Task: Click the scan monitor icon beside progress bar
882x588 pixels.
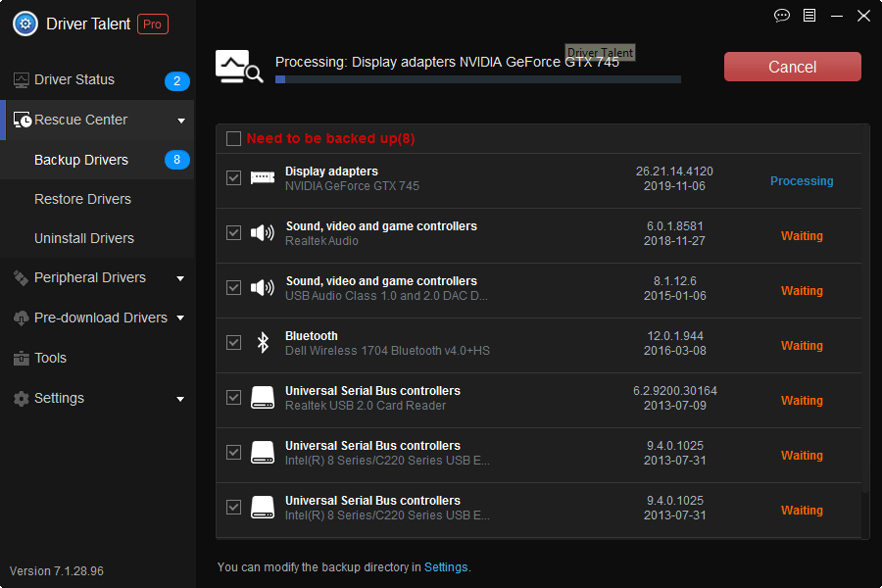Action: [238, 68]
